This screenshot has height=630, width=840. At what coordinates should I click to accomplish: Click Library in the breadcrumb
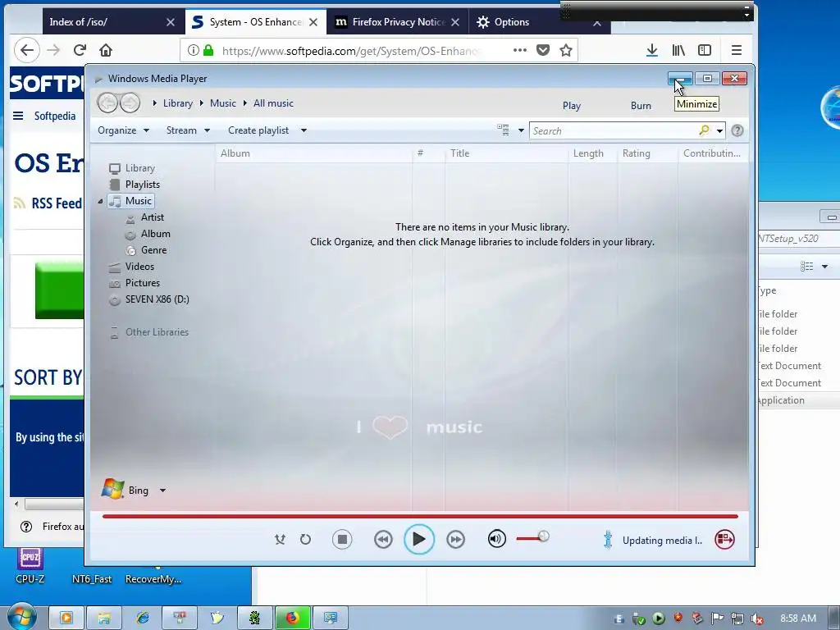click(178, 103)
